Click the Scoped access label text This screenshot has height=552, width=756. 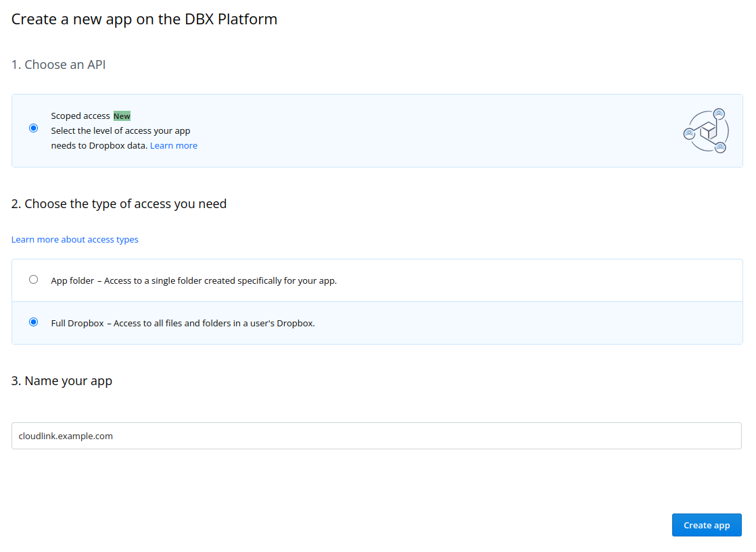pos(80,116)
